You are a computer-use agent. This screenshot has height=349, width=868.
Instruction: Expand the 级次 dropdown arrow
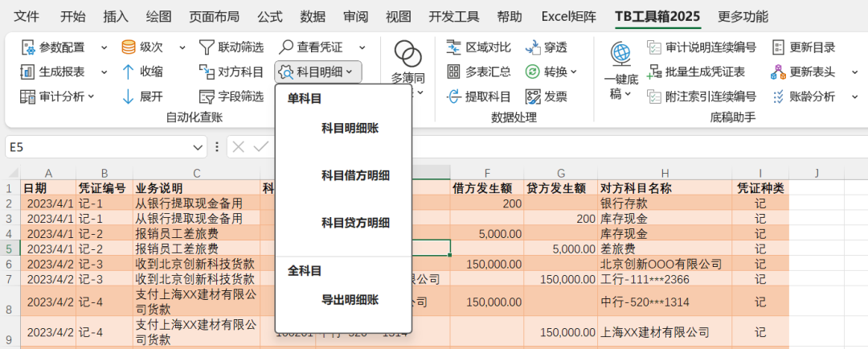182,47
